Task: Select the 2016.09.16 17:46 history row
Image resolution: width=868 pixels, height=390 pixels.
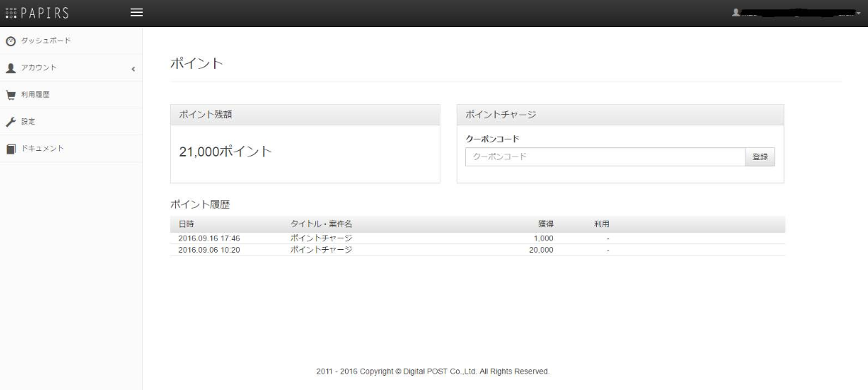Action: point(477,238)
